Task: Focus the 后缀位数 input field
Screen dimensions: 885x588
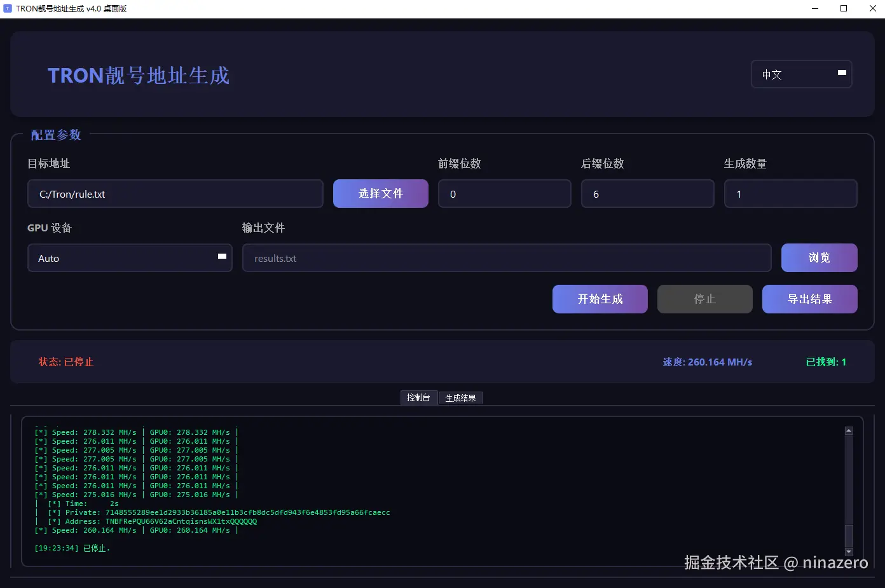Action: coord(648,194)
